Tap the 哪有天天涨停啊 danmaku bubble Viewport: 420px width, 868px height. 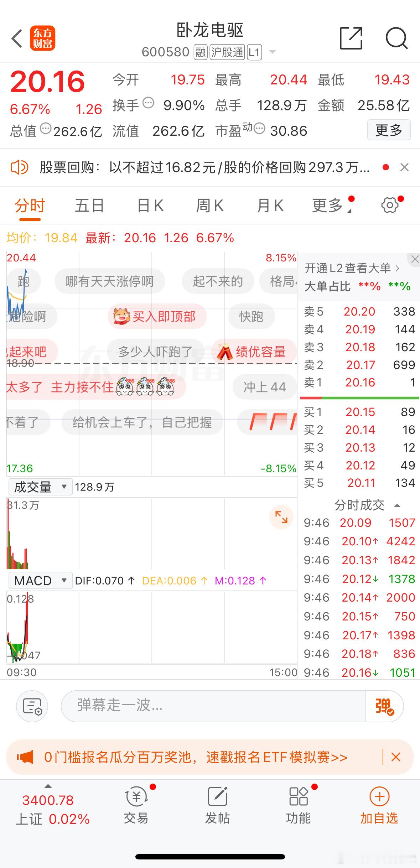pos(110,281)
